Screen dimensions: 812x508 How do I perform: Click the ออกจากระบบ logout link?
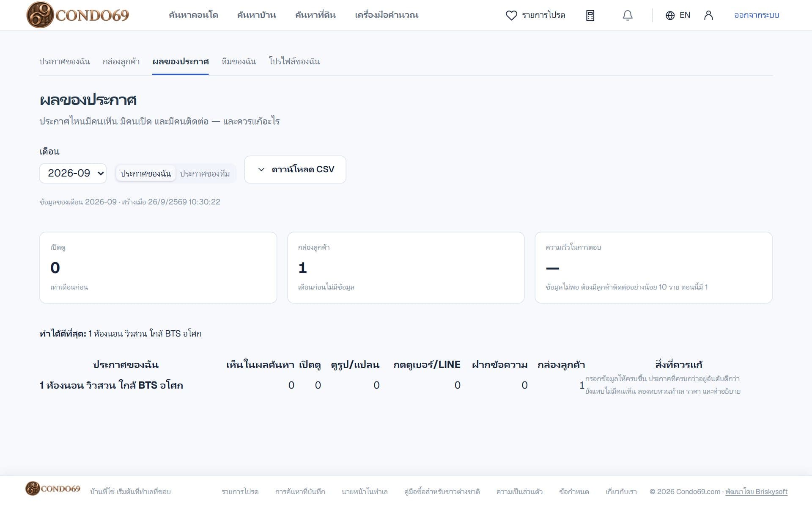757,15
